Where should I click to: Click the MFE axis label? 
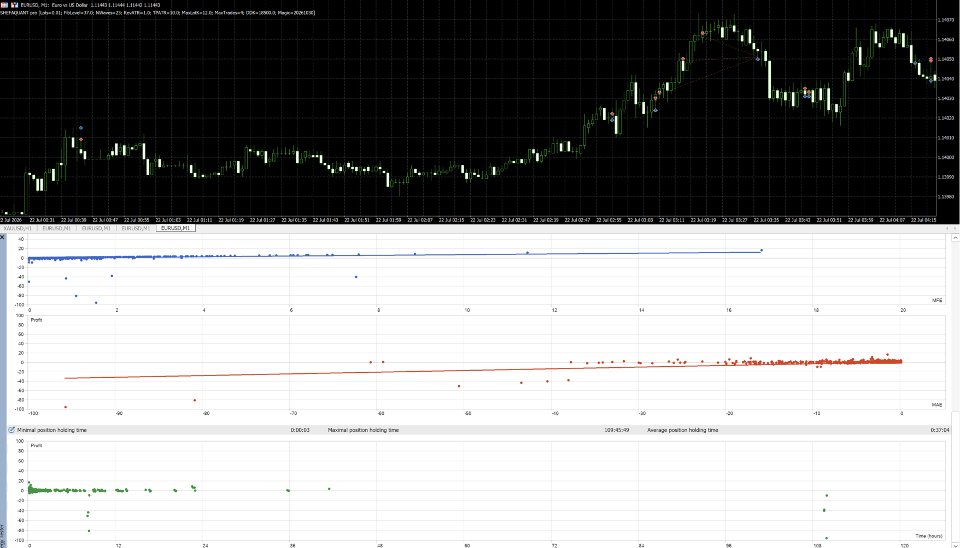[937, 300]
